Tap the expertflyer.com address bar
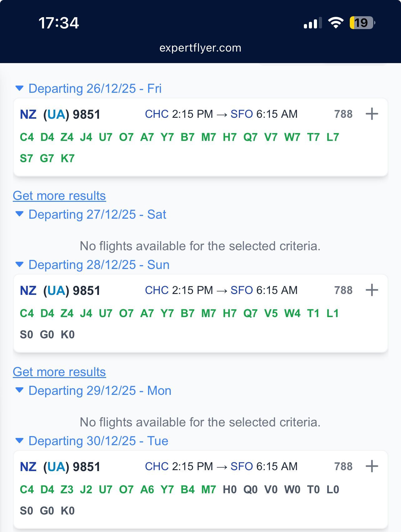Viewport: 401px width, 532px height. [200, 48]
